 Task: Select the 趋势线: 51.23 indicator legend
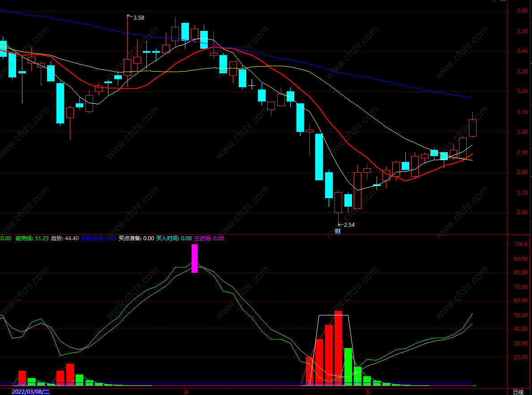32,238
